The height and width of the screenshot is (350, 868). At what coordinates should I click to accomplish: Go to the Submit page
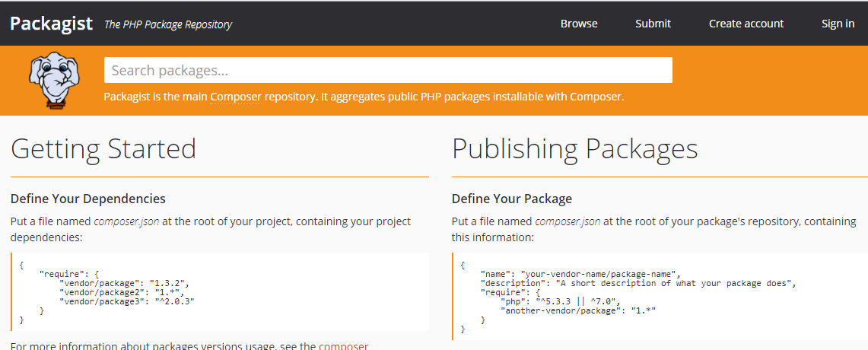pyautogui.click(x=653, y=24)
